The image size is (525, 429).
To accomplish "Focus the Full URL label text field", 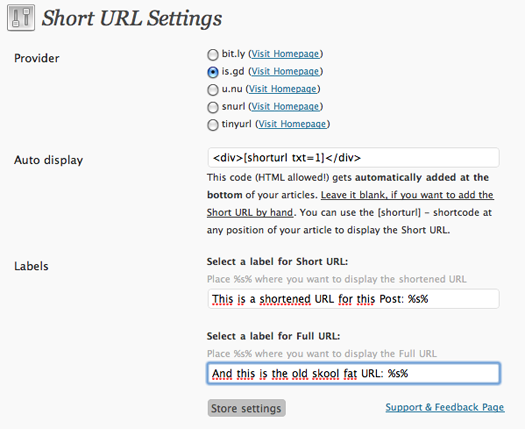I will pos(353,373).
